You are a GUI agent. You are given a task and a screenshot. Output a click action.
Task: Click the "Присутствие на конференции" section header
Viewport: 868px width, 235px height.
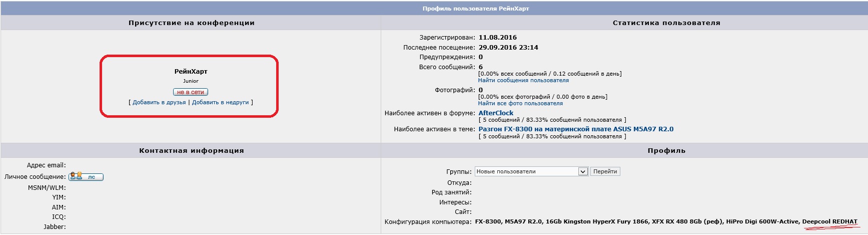point(191,23)
